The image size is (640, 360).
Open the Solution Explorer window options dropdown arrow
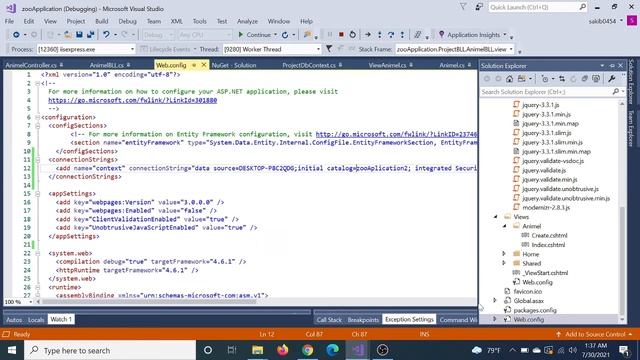[602, 66]
